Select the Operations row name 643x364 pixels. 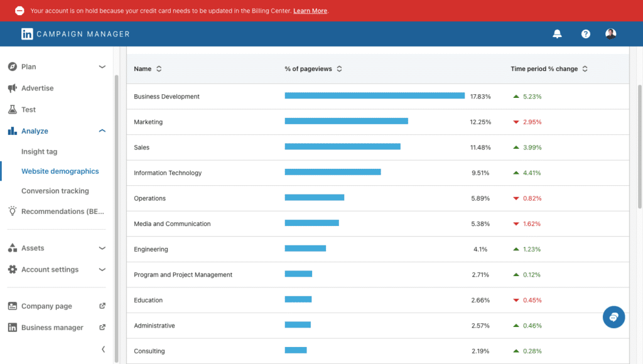tap(149, 198)
